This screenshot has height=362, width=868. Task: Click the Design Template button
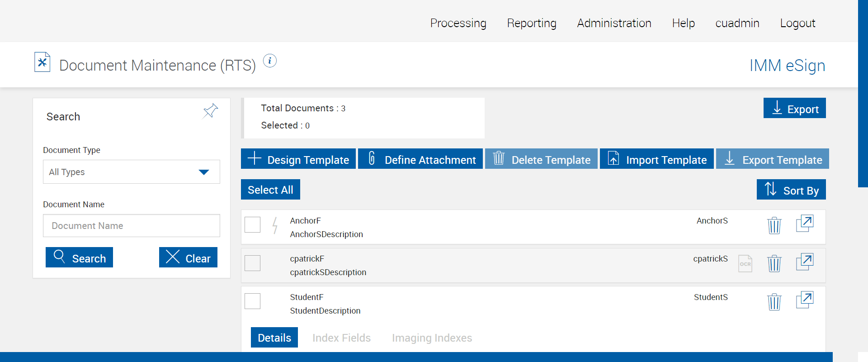[x=298, y=159]
